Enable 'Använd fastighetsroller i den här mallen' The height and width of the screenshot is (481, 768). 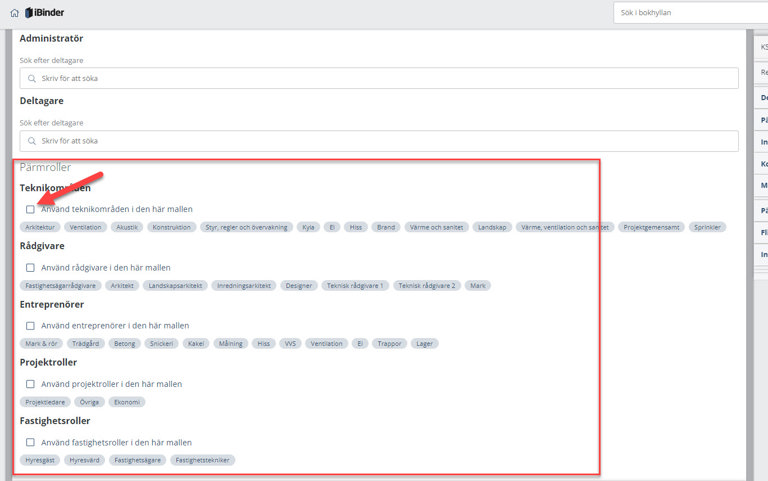click(x=30, y=442)
